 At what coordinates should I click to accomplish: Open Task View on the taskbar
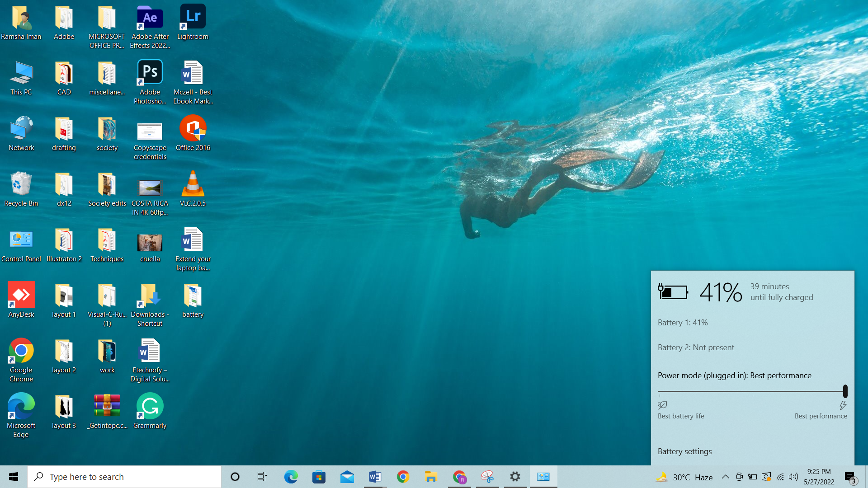(262, 477)
